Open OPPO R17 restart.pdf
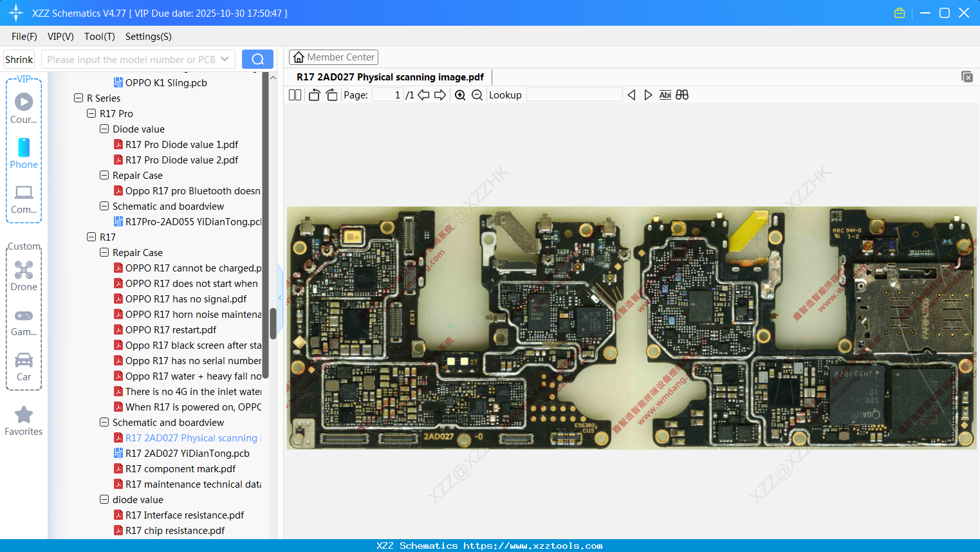The width and height of the screenshot is (980, 552). [x=171, y=329]
